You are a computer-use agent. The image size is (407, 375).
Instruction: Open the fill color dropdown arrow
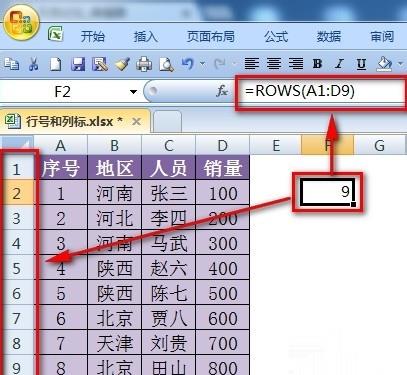pyautogui.click(x=401, y=63)
